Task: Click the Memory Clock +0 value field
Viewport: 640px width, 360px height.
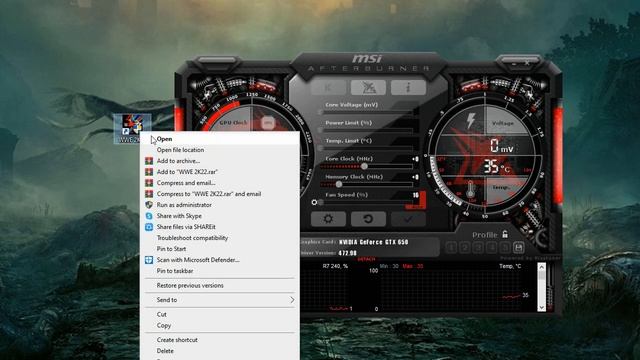Action: [x=416, y=177]
